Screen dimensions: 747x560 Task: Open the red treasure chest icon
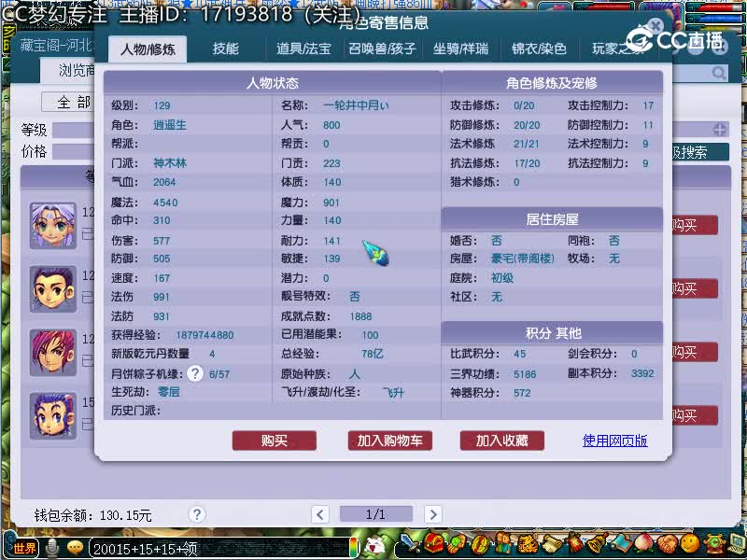point(433,543)
